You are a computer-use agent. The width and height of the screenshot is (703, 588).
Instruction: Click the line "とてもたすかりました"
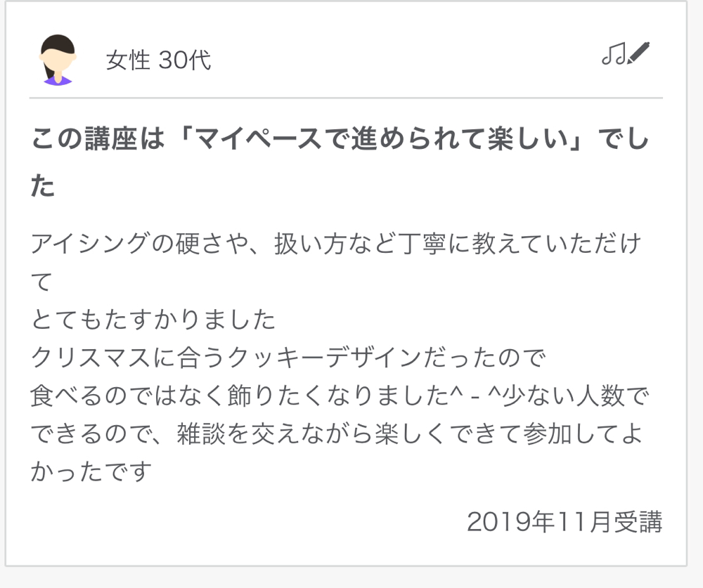(153, 320)
